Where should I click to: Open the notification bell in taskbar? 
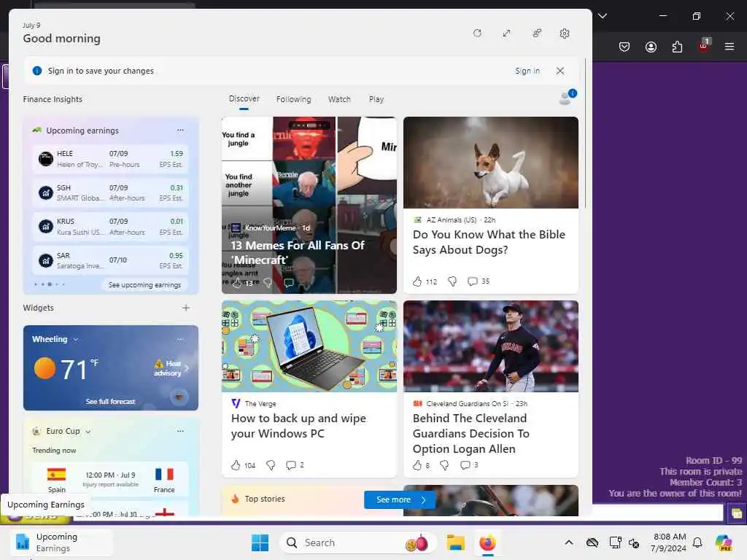click(697, 542)
